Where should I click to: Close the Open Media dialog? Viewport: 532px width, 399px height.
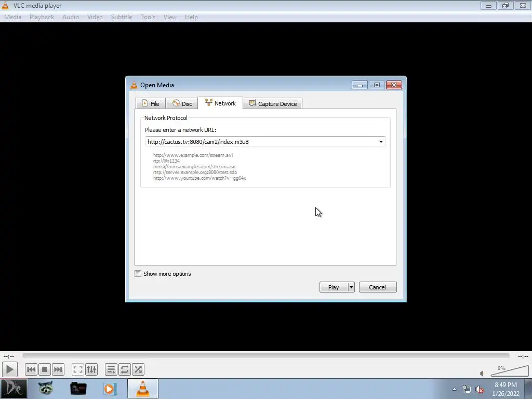[x=394, y=85]
